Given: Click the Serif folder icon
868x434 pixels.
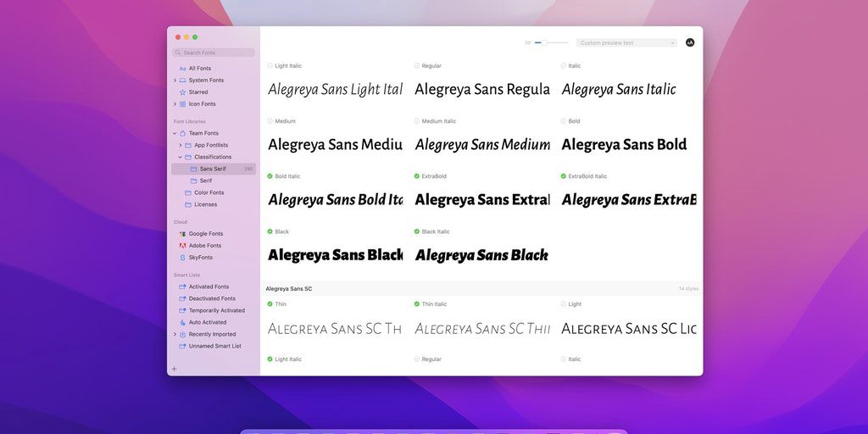Looking at the screenshot, I should 194,181.
